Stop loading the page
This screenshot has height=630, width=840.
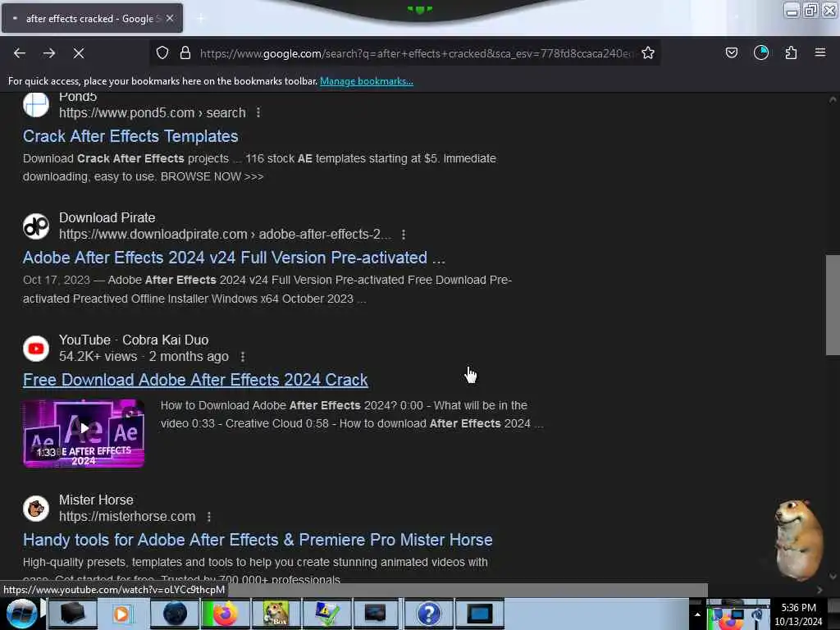(x=78, y=53)
